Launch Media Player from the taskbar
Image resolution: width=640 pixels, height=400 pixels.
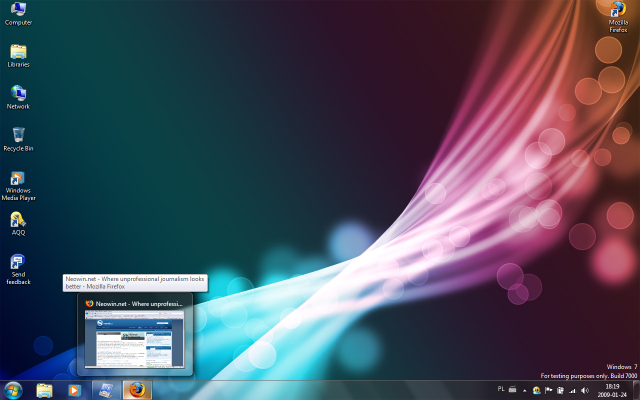pyautogui.click(x=74, y=391)
